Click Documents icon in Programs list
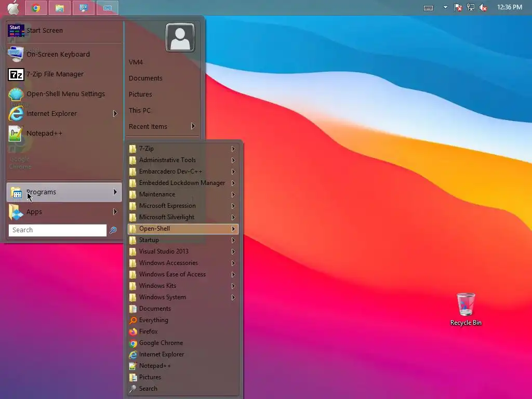The image size is (532, 399). click(132, 309)
